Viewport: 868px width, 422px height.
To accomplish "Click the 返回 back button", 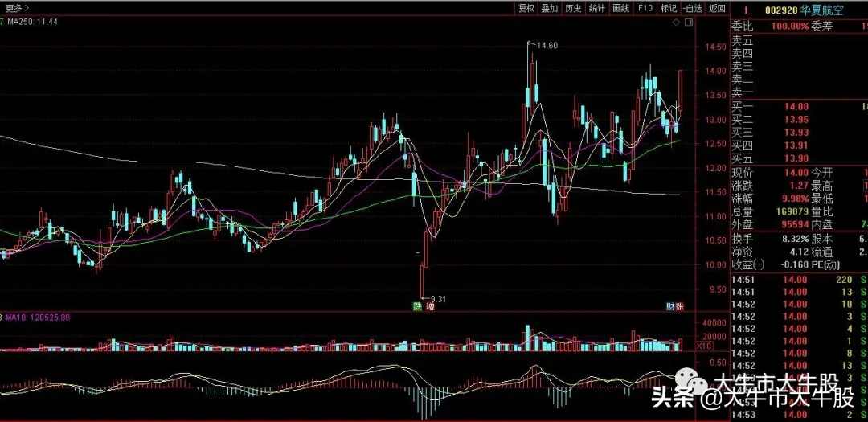I will click(718, 8).
